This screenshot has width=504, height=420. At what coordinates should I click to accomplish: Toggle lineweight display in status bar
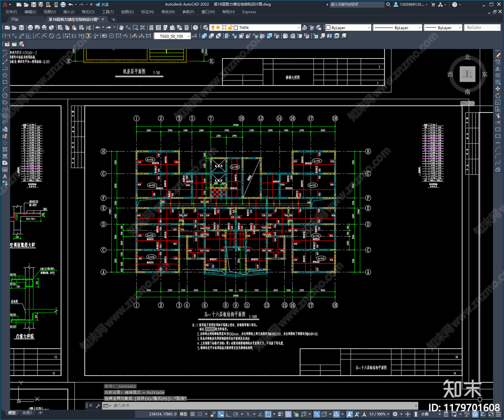click(x=280, y=414)
